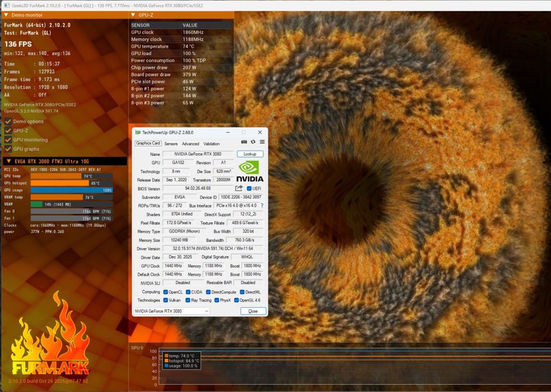
Task: Click the Close button in GPU-Z
Action: click(253, 311)
